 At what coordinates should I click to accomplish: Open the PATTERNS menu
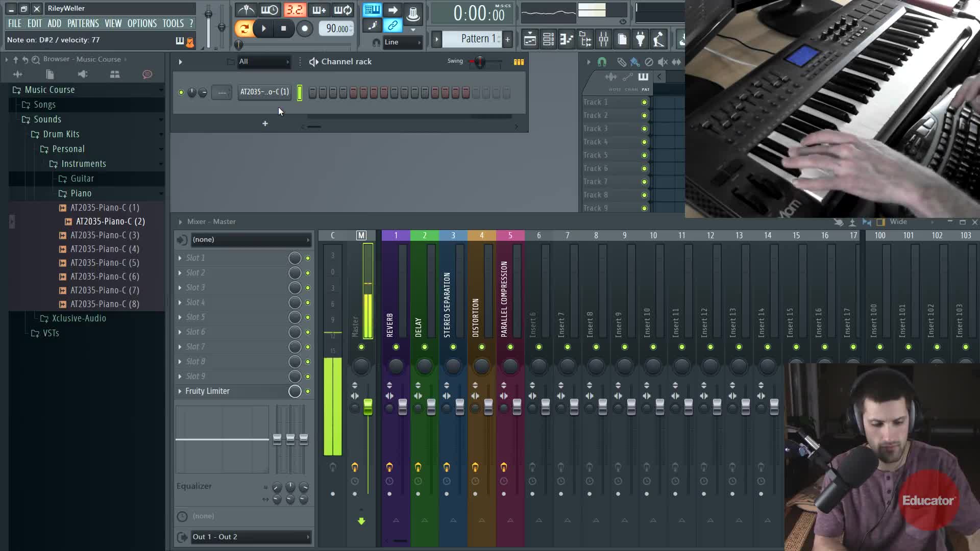[83, 23]
